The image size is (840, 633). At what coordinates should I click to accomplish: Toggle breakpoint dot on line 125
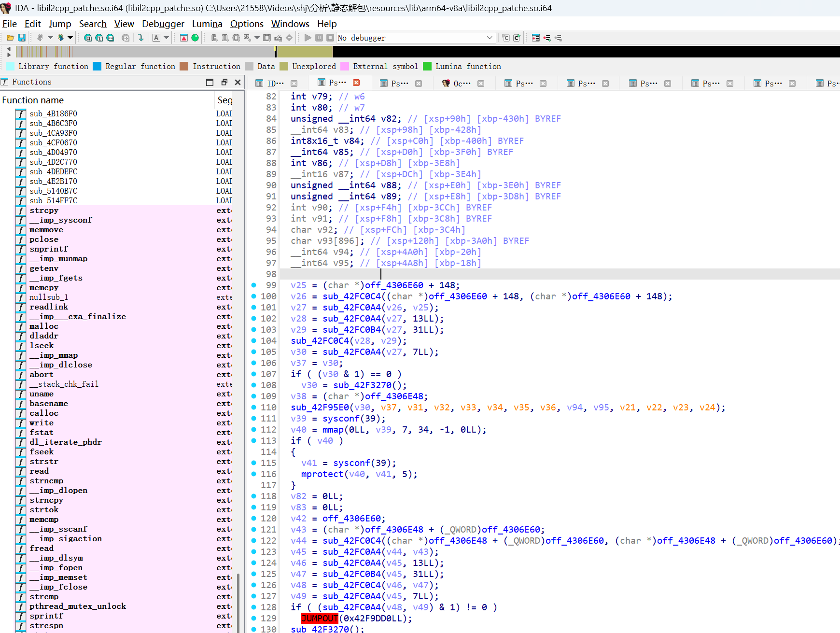254,574
